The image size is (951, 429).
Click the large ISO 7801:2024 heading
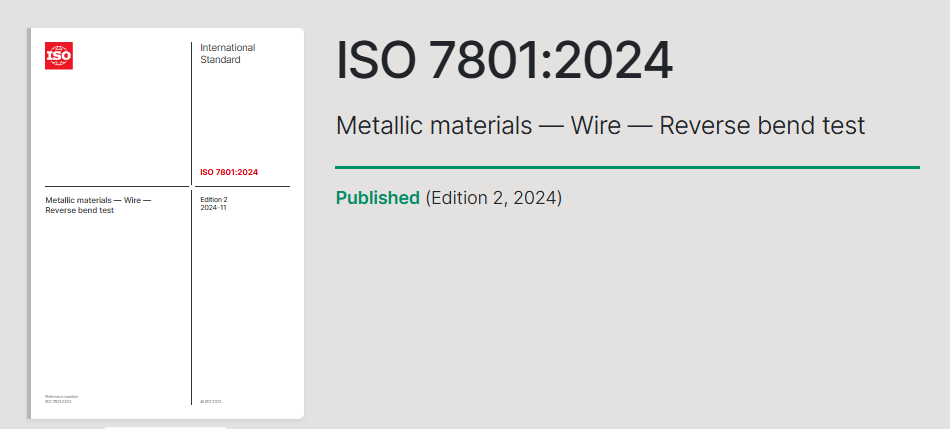(504, 61)
